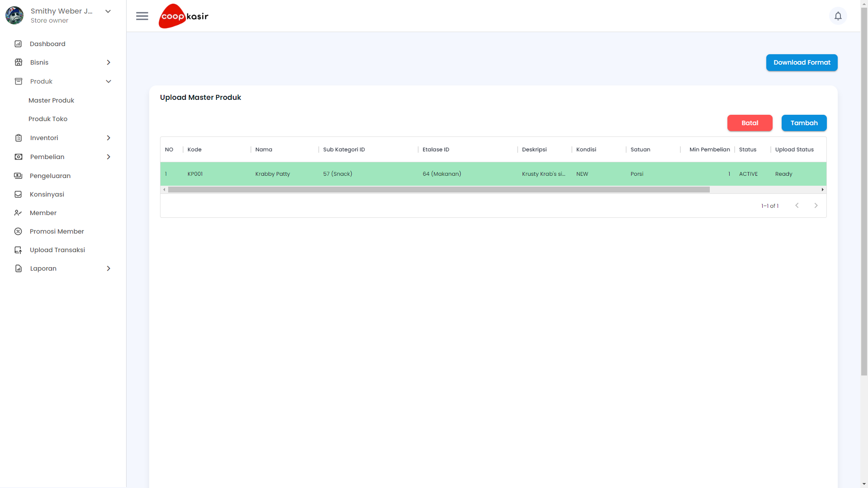
Task: Click the Satuan column header
Action: point(653,150)
